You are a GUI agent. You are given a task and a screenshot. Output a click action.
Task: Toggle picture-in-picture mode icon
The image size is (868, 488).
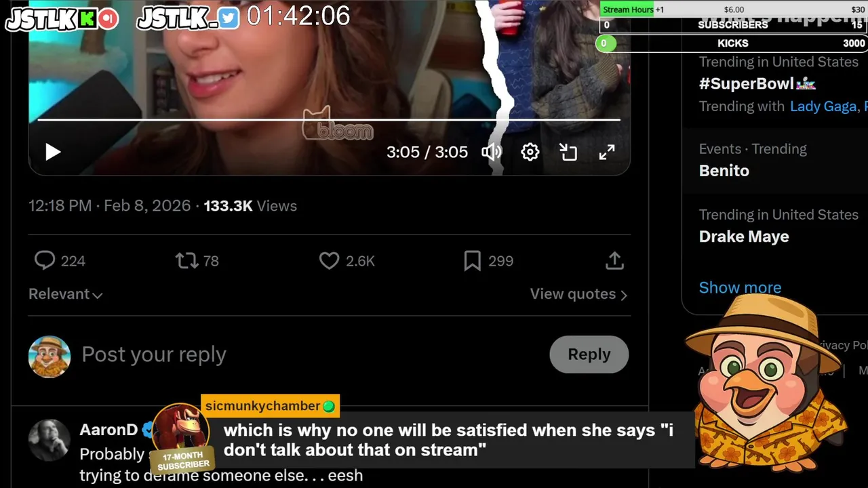[568, 152]
